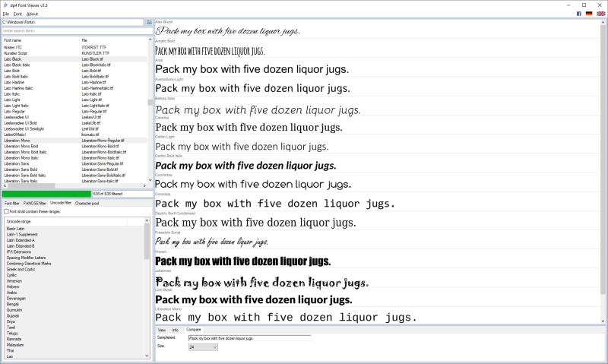Select the 'Lato Hairline' font row
Viewport: 608px width, 364px height.
(x=74, y=82)
